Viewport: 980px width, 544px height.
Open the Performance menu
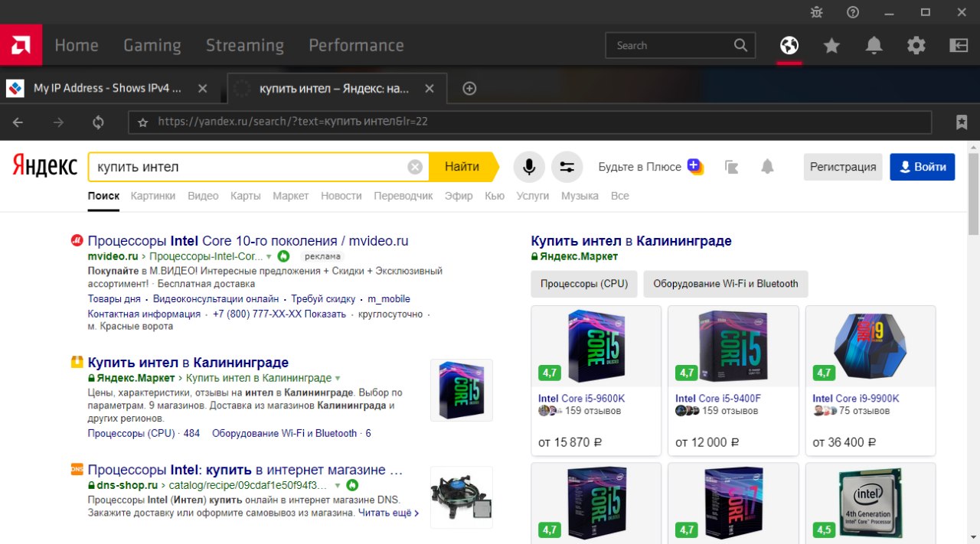point(356,45)
